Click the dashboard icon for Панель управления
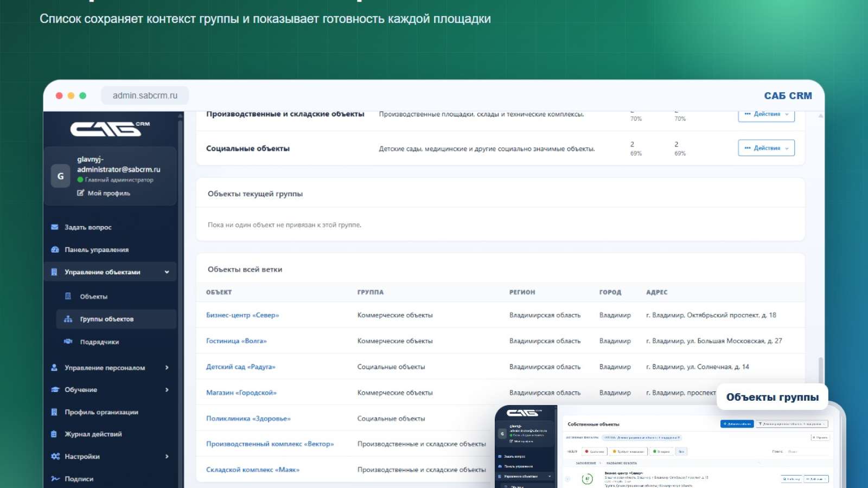Image resolution: width=868 pixels, height=488 pixels. 55,249
